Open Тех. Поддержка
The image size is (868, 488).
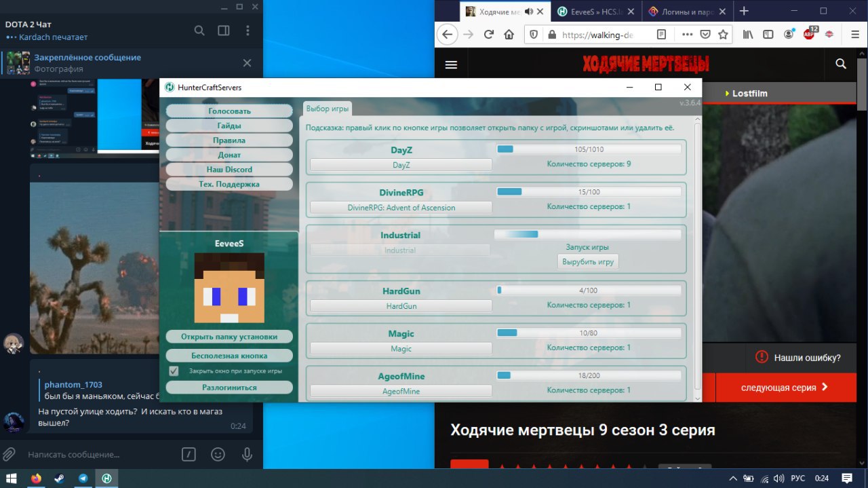point(229,184)
